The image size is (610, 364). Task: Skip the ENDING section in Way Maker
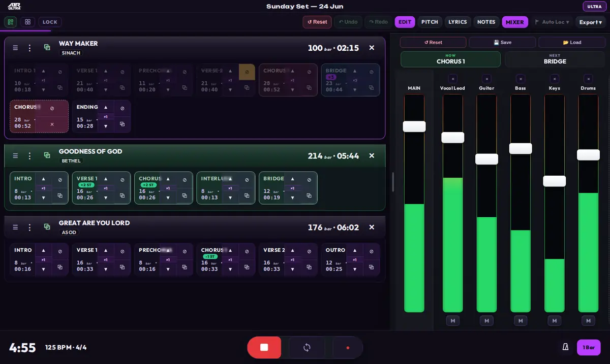pyautogui.click(x=122, y=108)
